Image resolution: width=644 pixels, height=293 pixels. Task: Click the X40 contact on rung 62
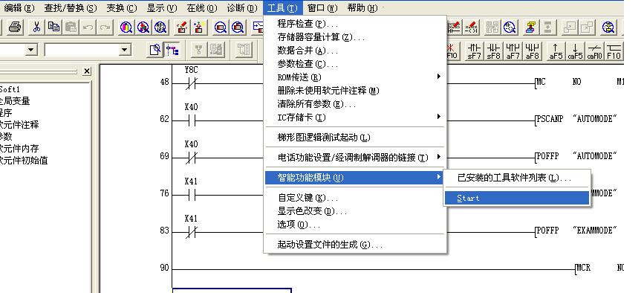coord(191,120)
